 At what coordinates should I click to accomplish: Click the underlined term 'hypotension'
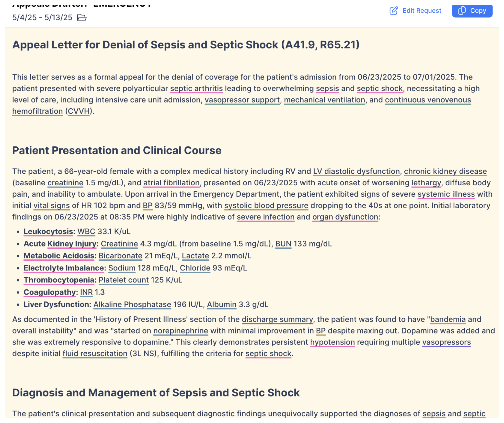point(332,342)
